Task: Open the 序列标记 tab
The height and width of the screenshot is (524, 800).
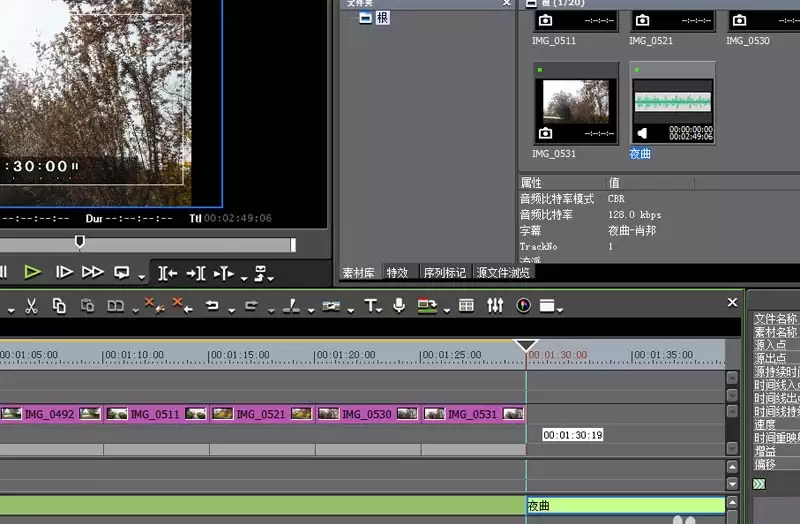Action: [x=444, y=273]
